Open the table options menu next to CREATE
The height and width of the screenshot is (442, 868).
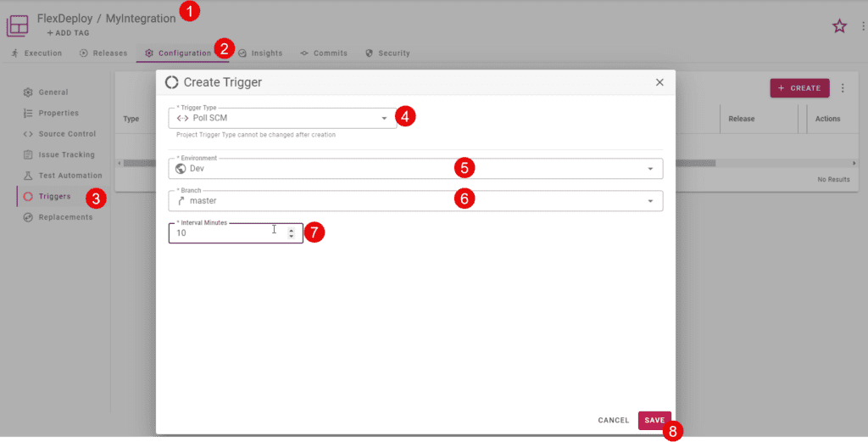(x=843, y=88)
